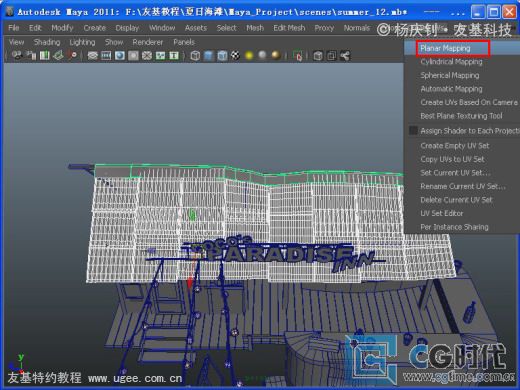Open the Edit Mesh menu
The width and height of the screenshot is (520, 390).
click(289, 28)
